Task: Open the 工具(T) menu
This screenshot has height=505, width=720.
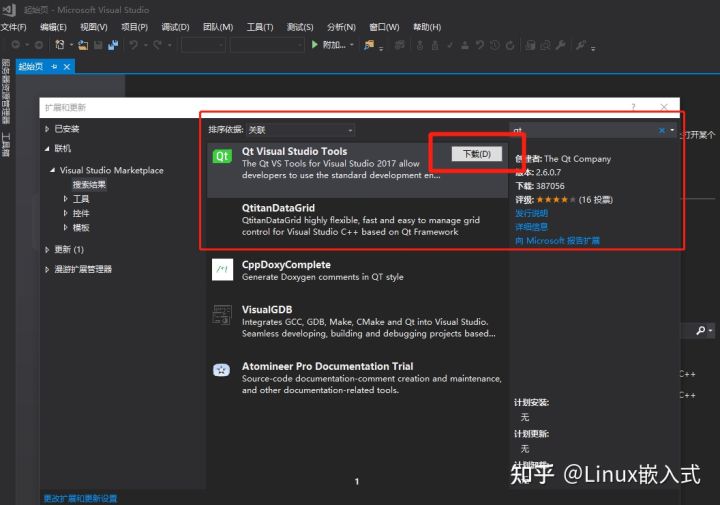Action: (260, 27)
